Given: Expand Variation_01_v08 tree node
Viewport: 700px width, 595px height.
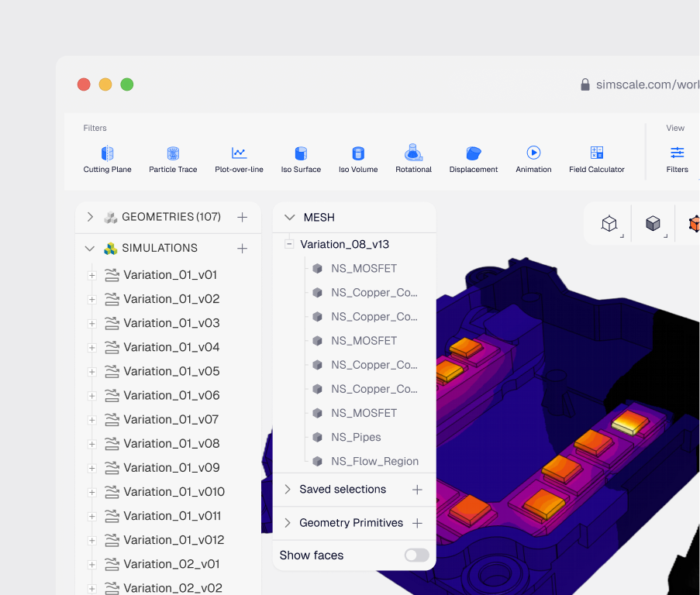Looking at the screenshot, I should 92,444.
